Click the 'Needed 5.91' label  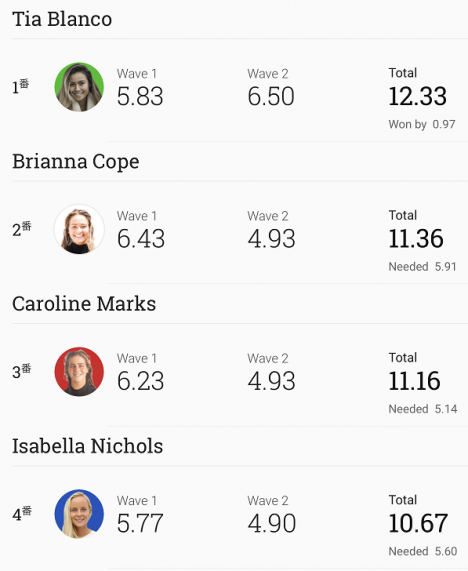click(x=422, y=267)
